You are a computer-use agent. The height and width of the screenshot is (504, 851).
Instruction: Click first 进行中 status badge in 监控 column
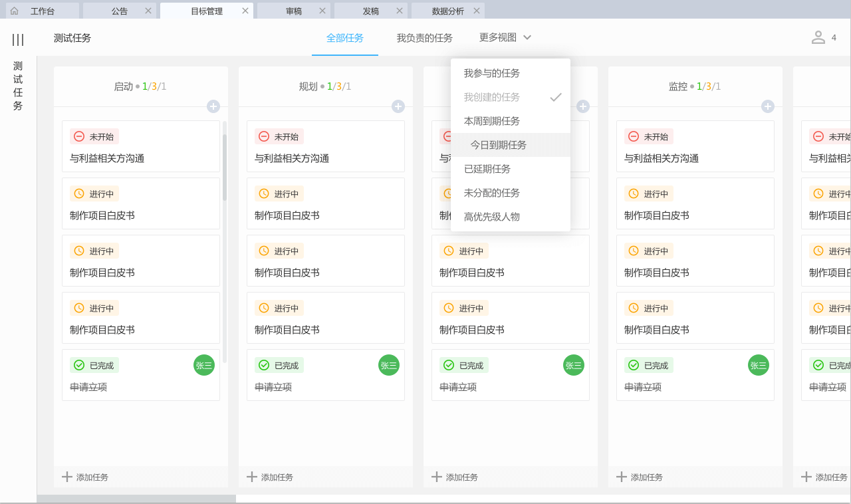coord(649,193)
